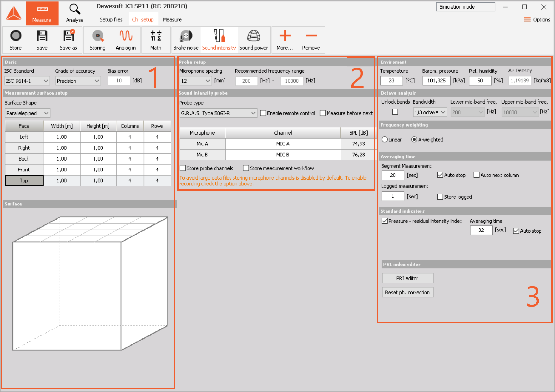This screenshot has width=555, height=392.
Task: Open the Options menu
Action: click(x=537, y=19)
